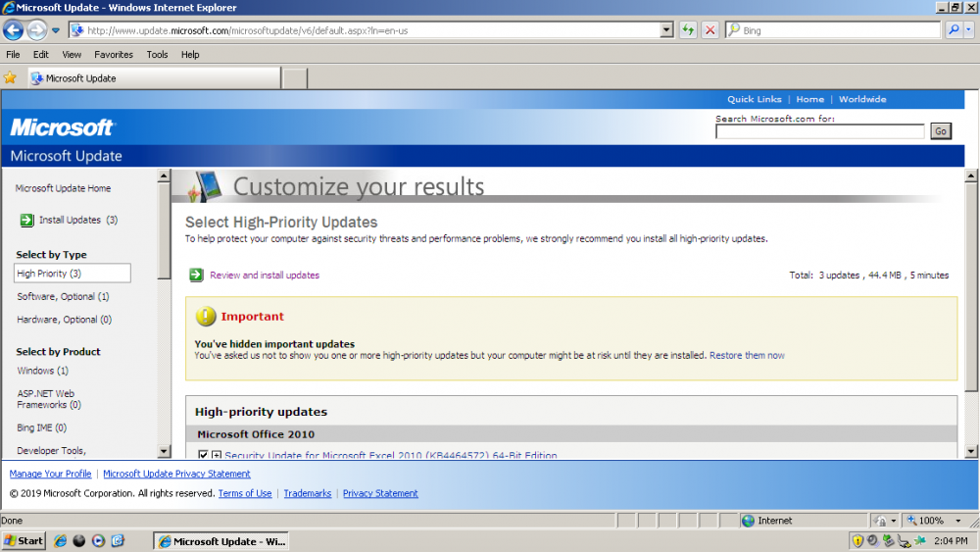Click the Home header link
This screenshot has height=552, width=980.
[x=810, y=99]
